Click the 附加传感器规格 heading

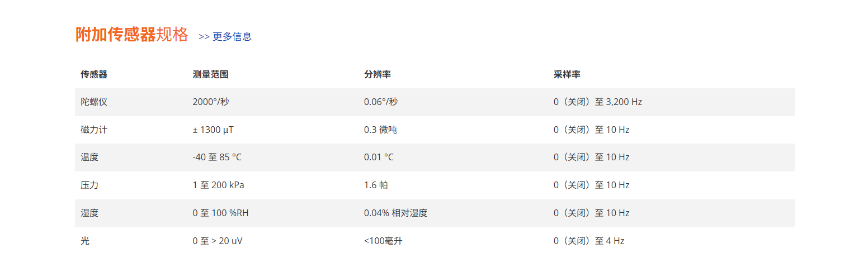[x=132, y=35]
